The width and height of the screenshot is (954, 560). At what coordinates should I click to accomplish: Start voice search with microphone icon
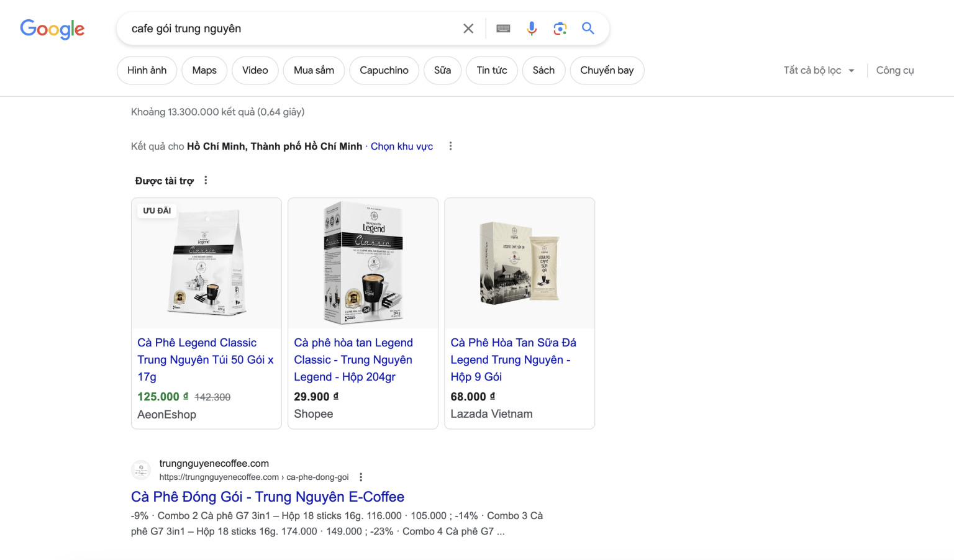[x=532, y=29]
